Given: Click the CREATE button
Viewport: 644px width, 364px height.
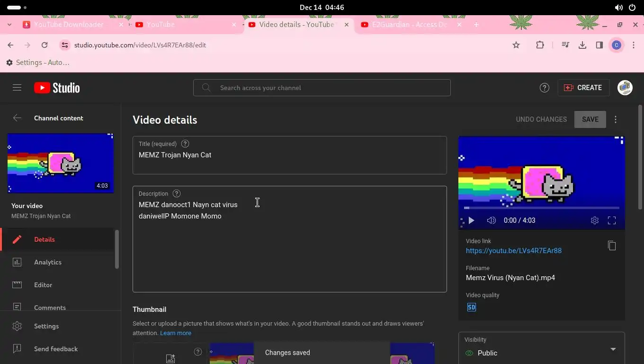Looking at the screenshot, I should coord(583,88).
